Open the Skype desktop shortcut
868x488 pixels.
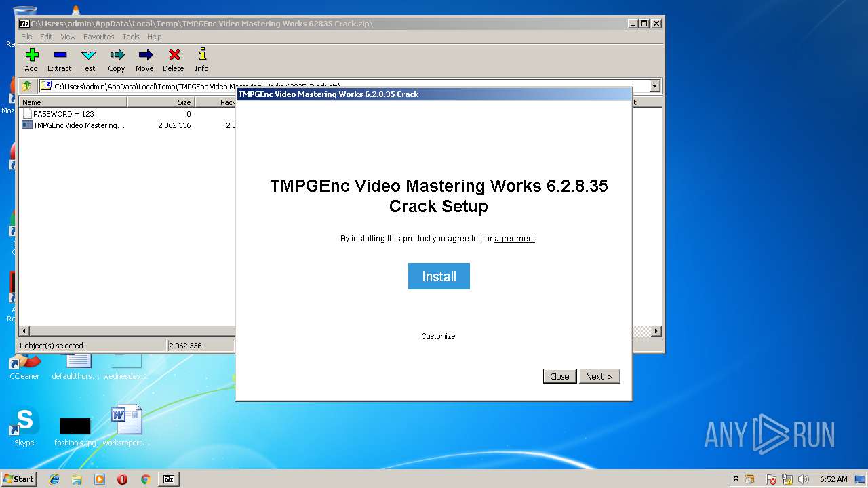(24, 427)
